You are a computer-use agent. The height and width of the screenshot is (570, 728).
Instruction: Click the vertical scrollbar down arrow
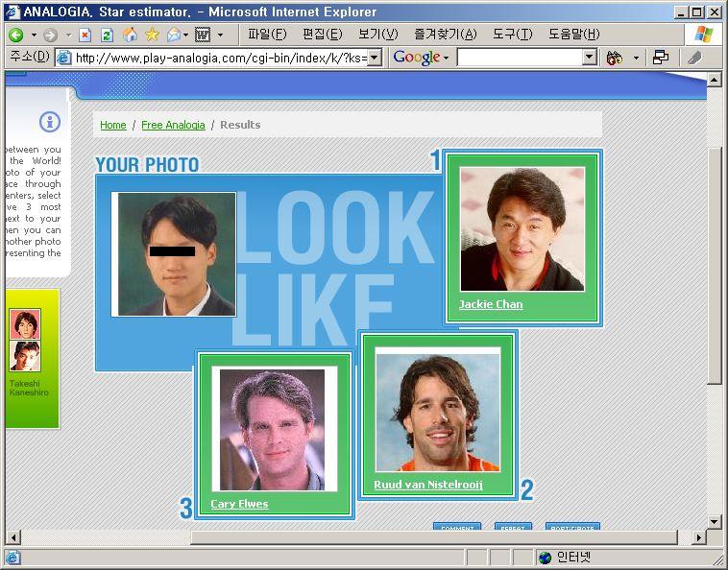click(715, 521)
